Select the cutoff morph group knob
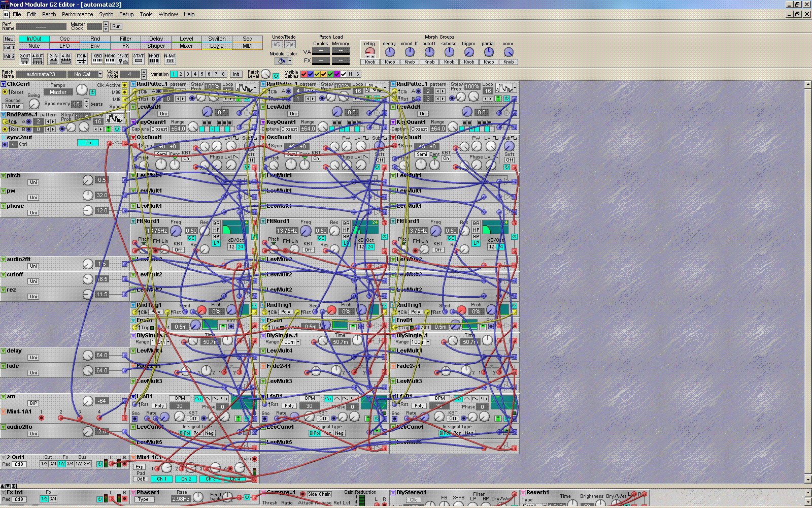This screenshot has width=812, height=508. (x=429, y=52)
